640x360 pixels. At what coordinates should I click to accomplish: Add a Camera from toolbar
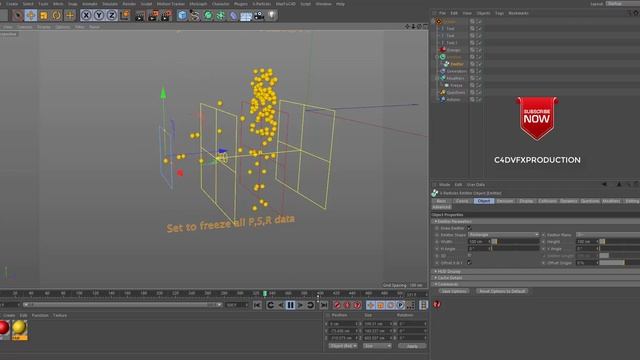pos(259,16)
